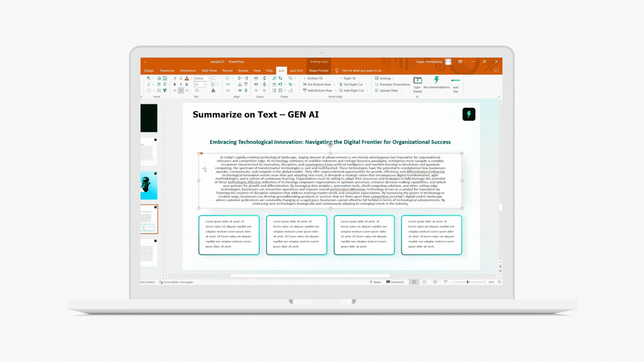This screenshot has height=362, width=644.
Task: Toggle Bold text formatting
Action: 175,84
